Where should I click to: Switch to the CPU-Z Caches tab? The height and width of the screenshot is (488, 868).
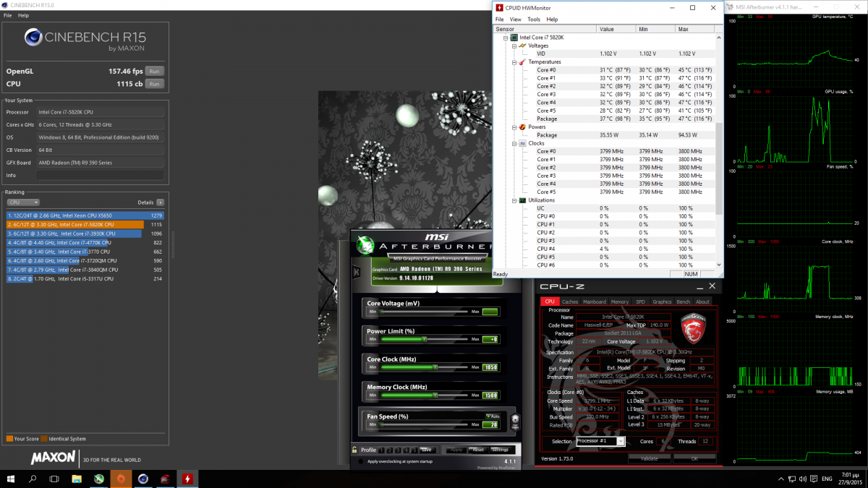pos(570,301)
